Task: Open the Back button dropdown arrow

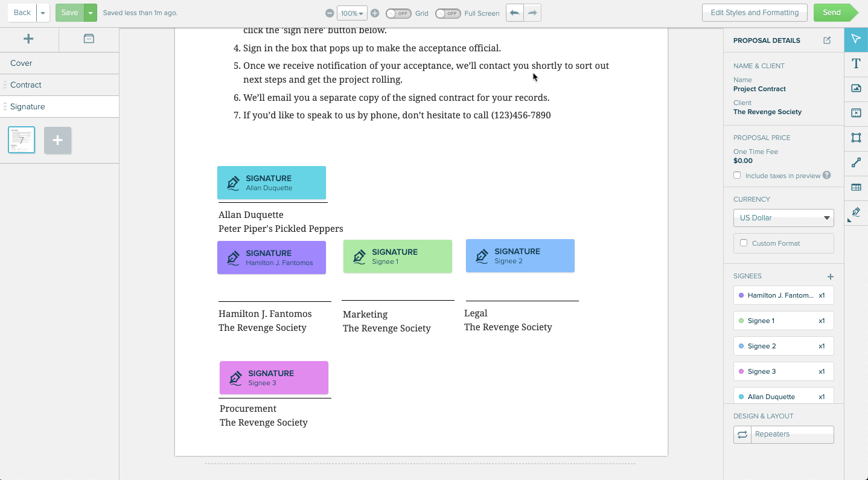Action: click(x=43, y=13)
